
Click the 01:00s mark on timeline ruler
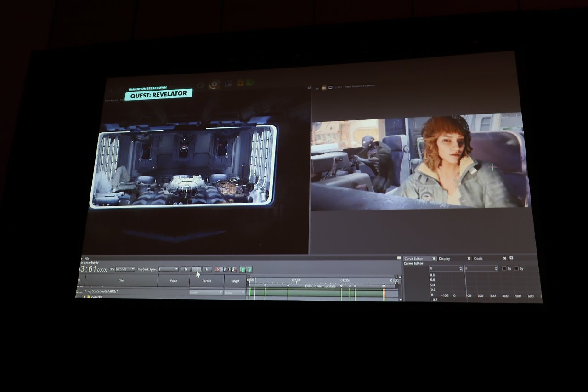[x=345, y=280]
